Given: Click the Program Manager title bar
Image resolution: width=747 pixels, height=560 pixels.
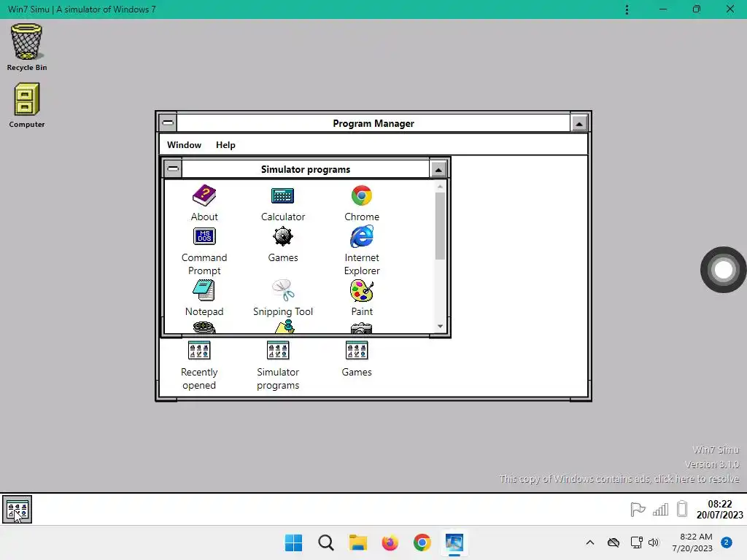Looking at the screenshot, I should coord(373,123).
